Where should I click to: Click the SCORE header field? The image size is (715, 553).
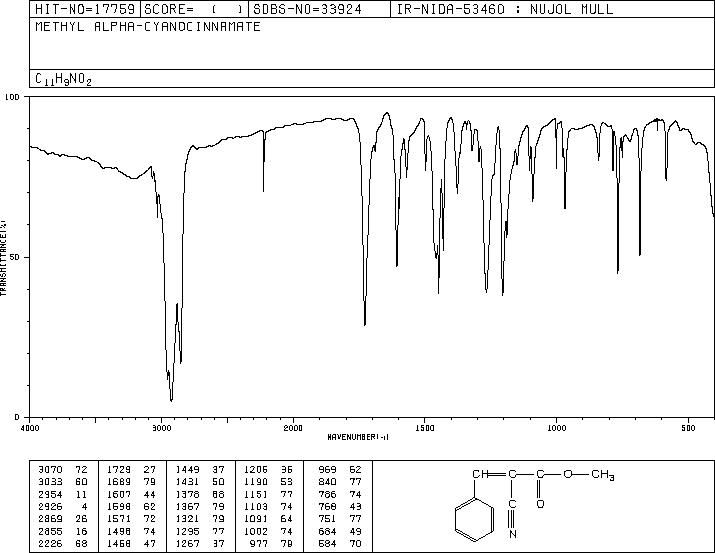pyautogui.click(x=194, y=9)
